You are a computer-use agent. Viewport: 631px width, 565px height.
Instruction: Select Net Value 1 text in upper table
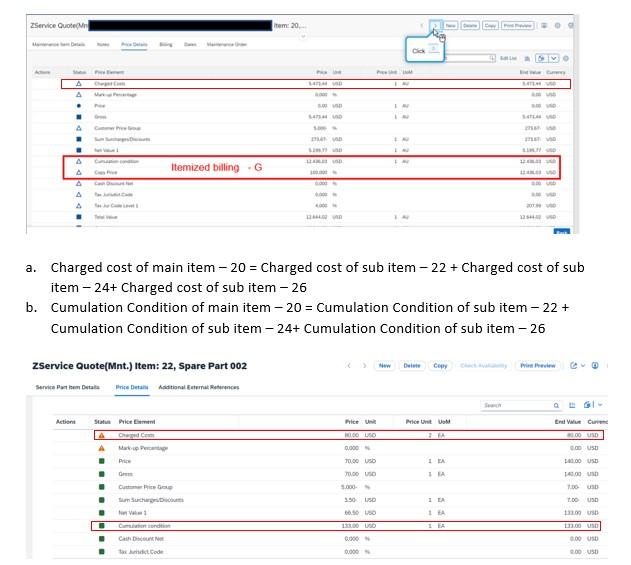pos(106,150)
